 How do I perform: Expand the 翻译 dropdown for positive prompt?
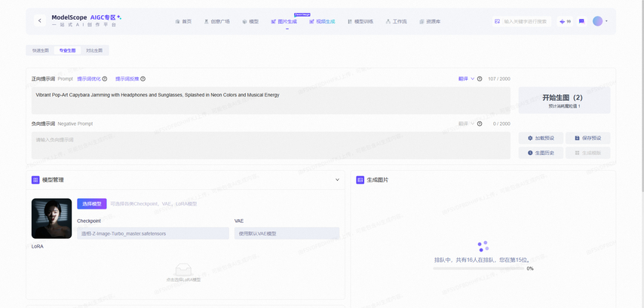point(467,79)
